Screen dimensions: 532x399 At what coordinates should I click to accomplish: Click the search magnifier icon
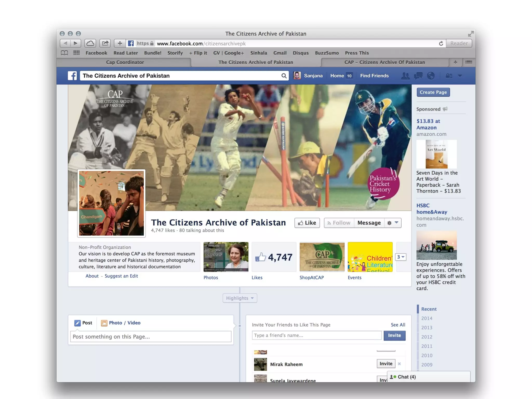[284, 76]
